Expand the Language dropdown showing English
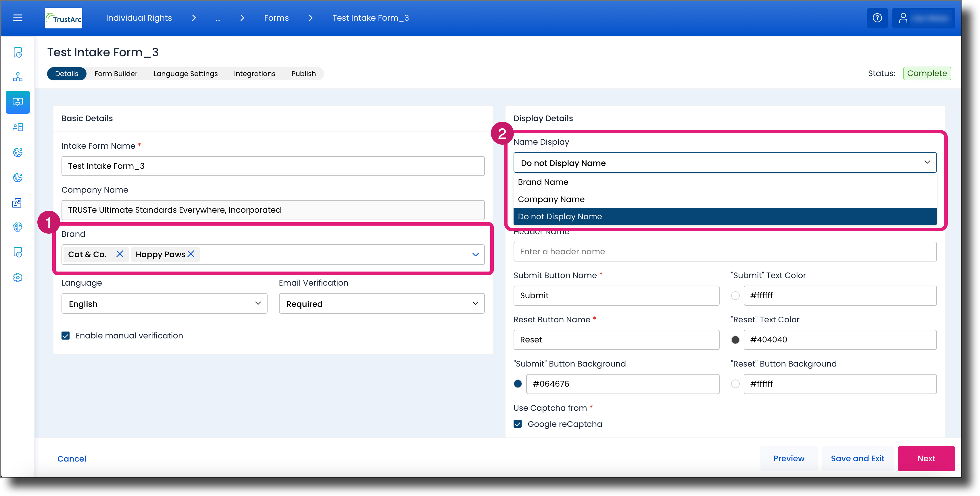 [164, 303]
